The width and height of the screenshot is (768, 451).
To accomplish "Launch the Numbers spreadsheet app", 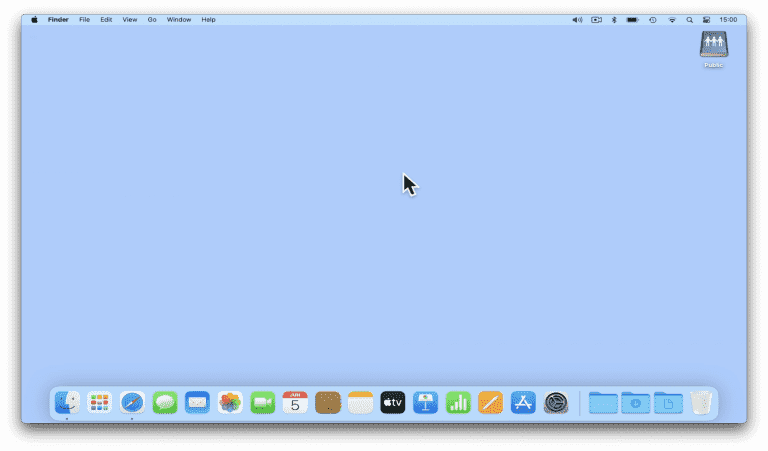I will click(458, 402).
